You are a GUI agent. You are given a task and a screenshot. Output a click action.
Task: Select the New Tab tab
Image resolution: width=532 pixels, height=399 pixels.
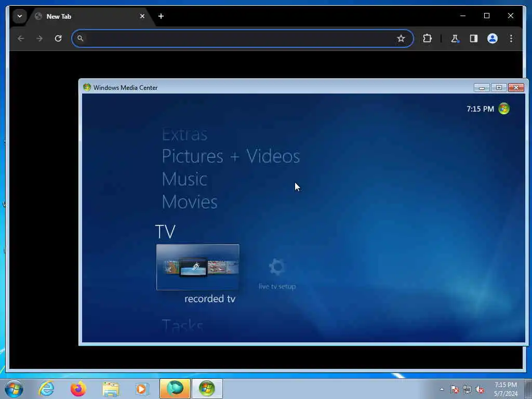tap(90, 16)
